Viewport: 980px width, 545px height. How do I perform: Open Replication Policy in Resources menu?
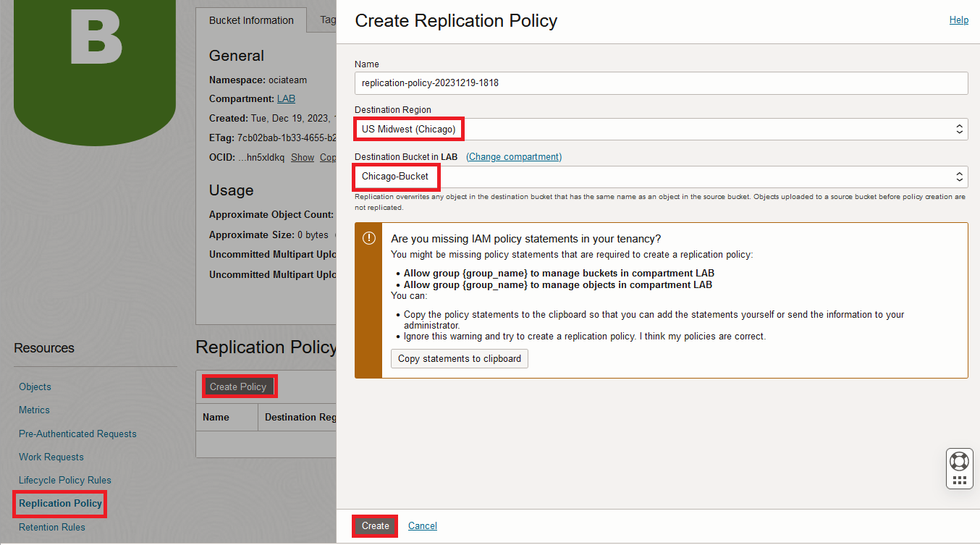click(x=60, y=503)
